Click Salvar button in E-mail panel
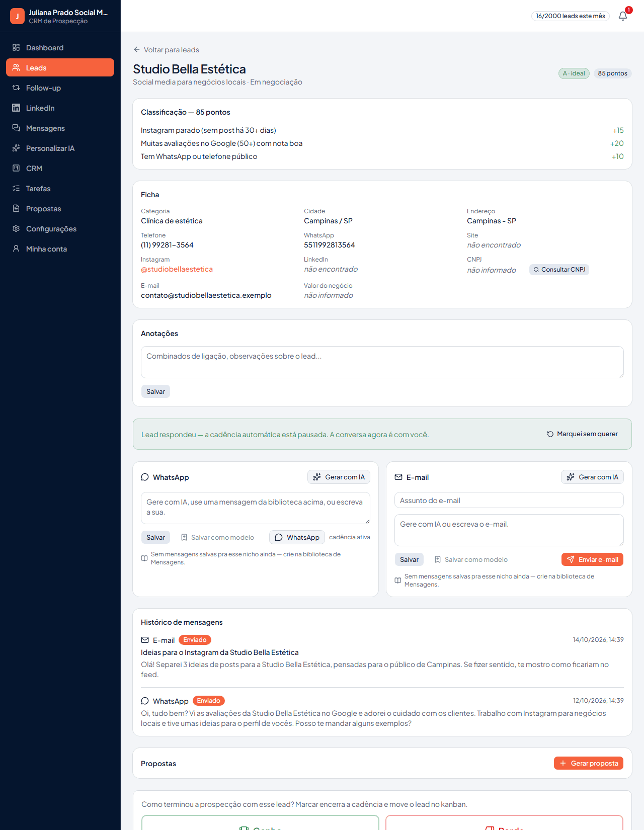The image size is (644, 830). coord(409,559)
